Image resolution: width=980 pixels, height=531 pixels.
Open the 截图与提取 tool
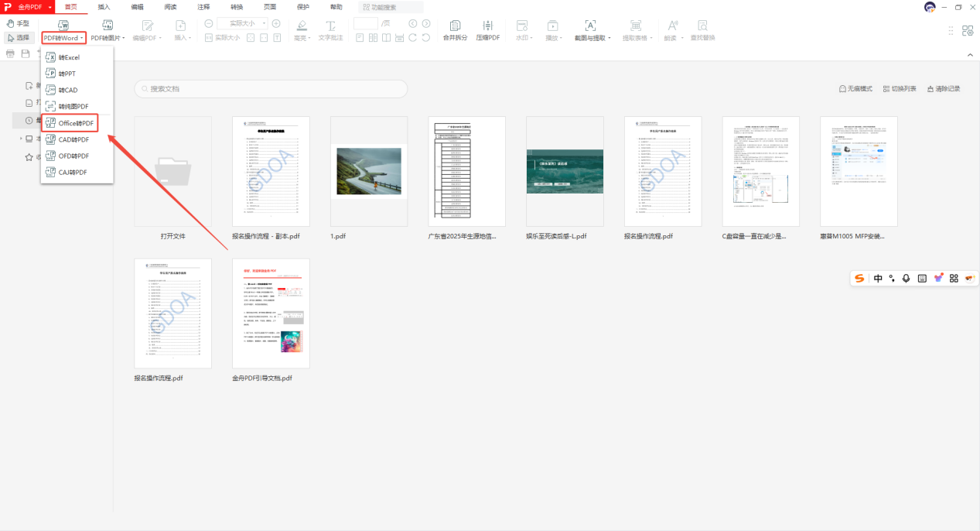pyautogui.click(x=592, y=31)
